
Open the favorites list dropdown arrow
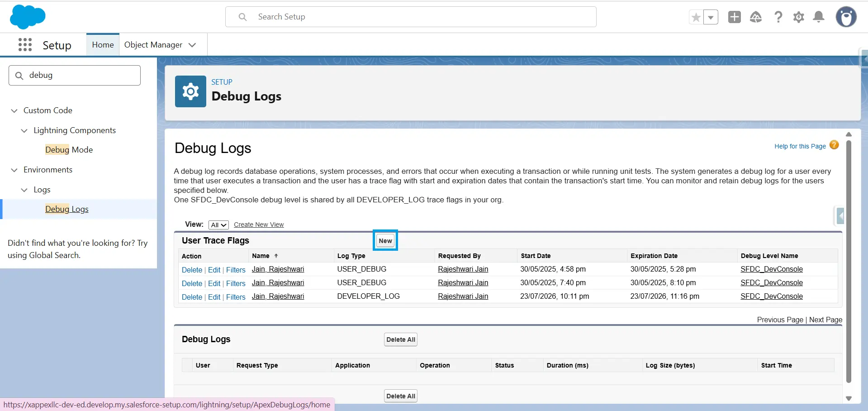(x=711, y=17)
